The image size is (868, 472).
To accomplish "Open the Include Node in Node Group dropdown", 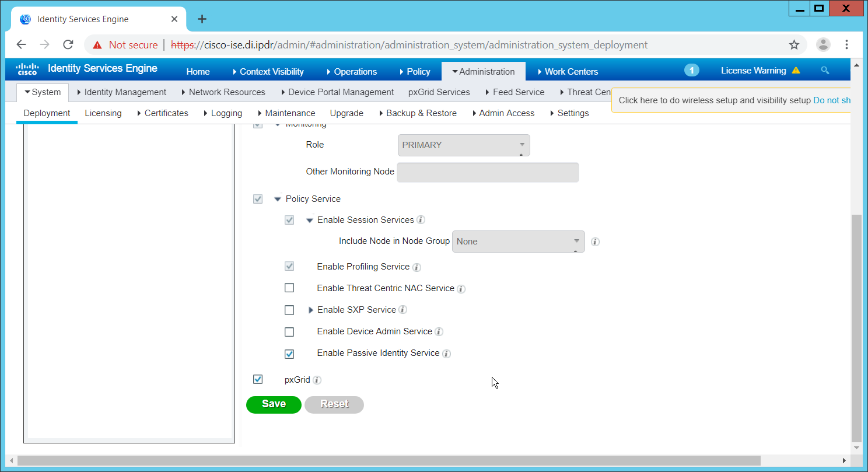I will click(518, 242).
